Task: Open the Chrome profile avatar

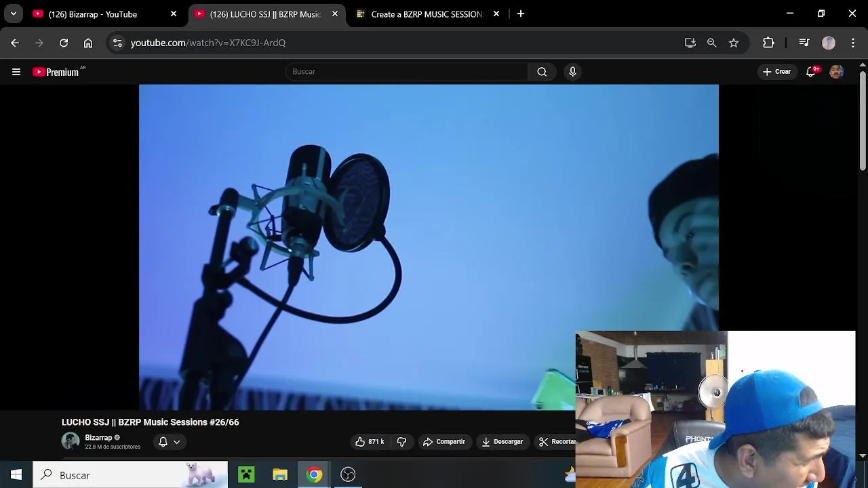Action: coord(829,43)
